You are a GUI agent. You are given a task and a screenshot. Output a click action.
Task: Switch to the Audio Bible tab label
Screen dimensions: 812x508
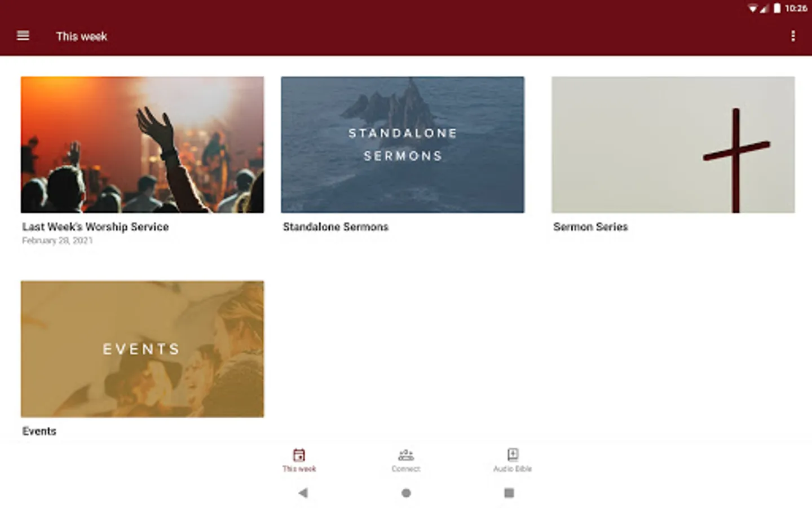tap(513, 469)
